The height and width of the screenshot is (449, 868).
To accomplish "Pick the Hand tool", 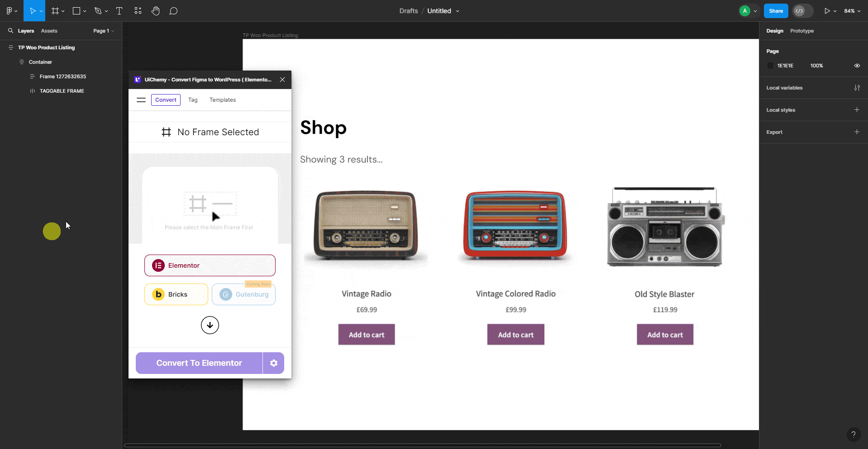I will click(156, 10).
